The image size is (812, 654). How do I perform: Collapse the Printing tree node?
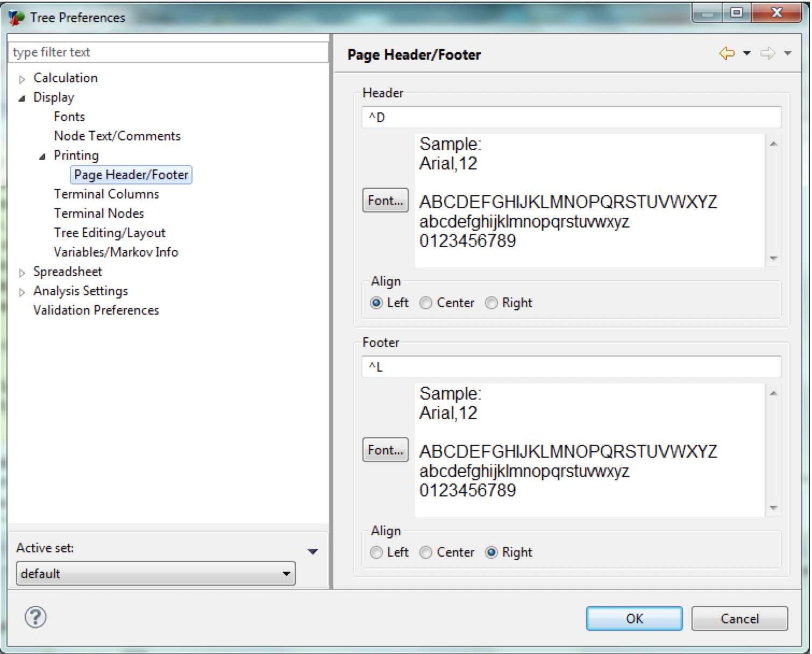pyautogui.click(x=42, y=157)
